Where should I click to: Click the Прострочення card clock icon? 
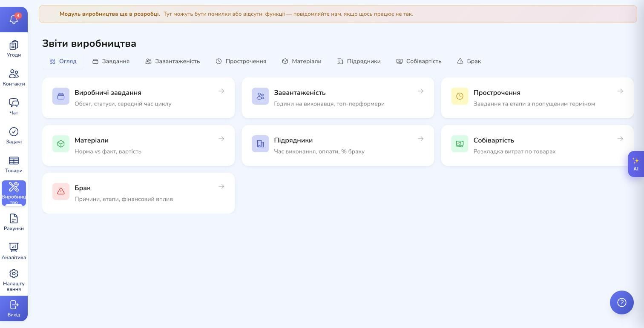[460, 96]
